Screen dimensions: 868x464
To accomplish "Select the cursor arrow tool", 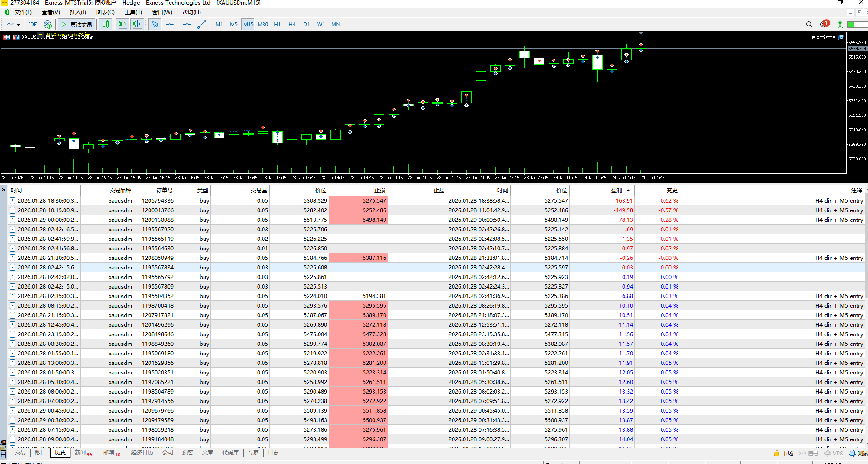I will (x=155, y=25).
